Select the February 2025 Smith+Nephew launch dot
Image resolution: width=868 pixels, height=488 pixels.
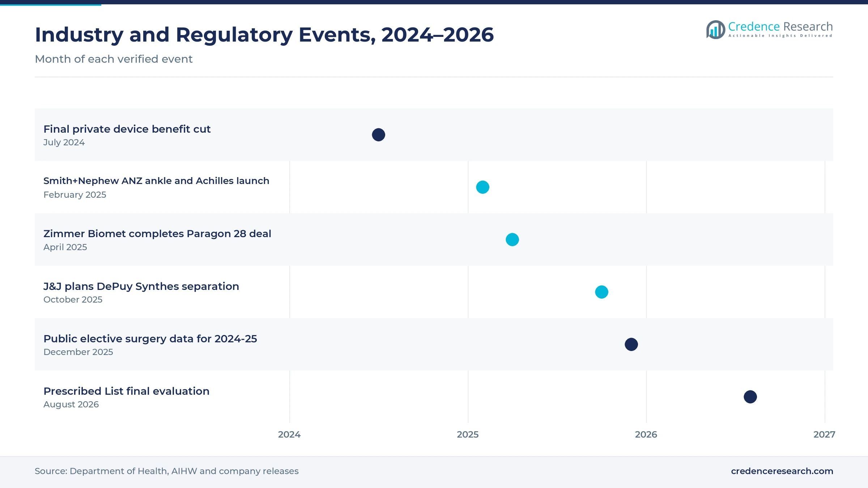click(482, 187)
